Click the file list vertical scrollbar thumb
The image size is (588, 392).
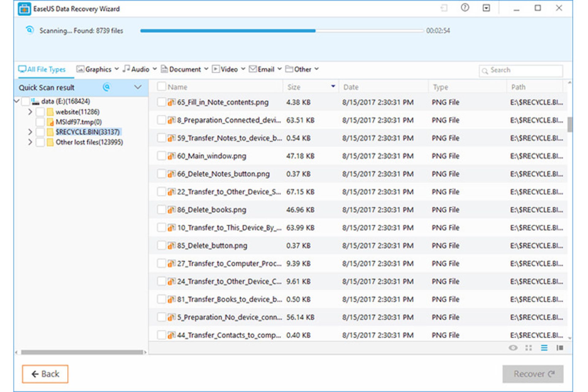click(x=570, y=124)
